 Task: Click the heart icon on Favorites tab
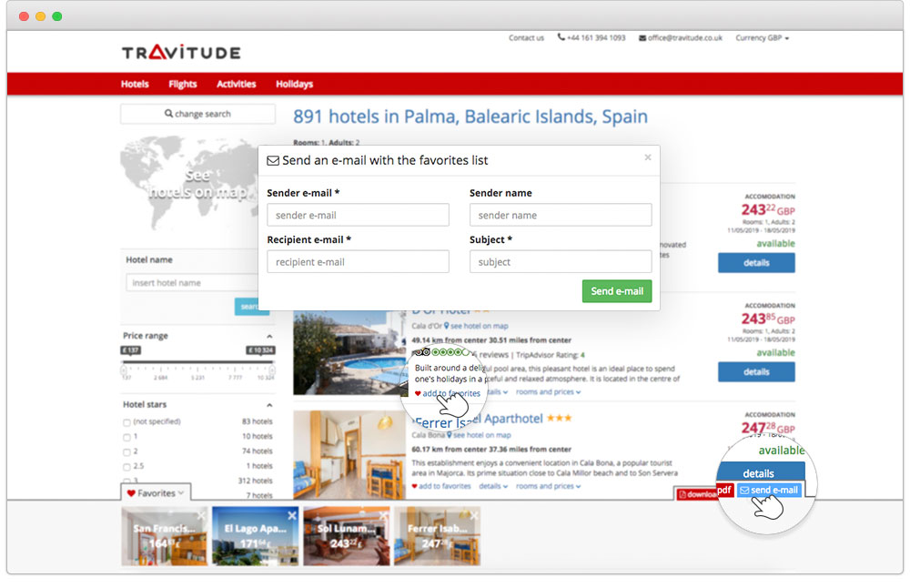click(x=131, y=492)
